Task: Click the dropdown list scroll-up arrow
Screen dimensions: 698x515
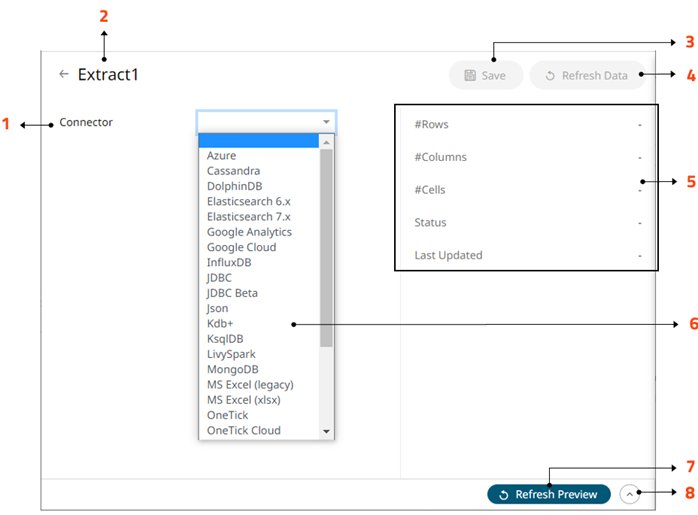Action: point(326,142)
